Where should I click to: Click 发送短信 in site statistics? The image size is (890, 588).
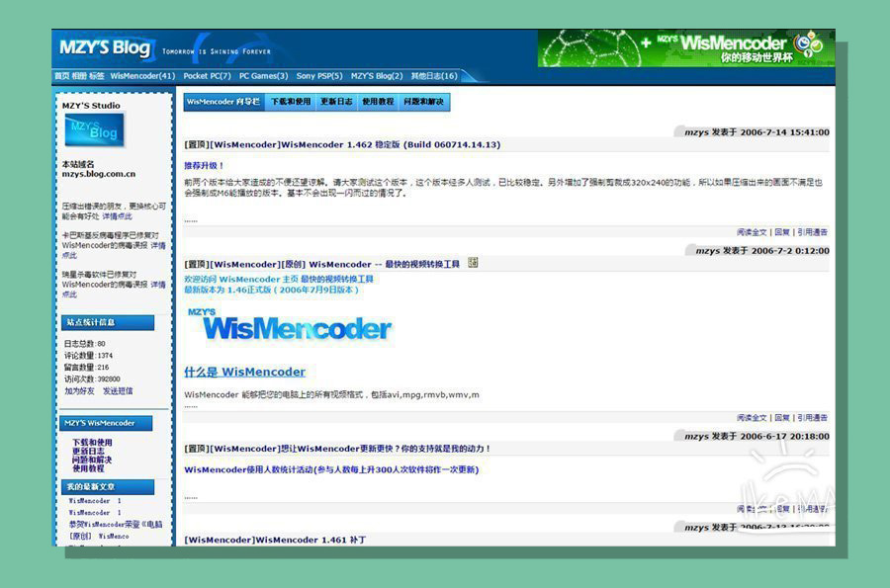(x=118, y=391)
